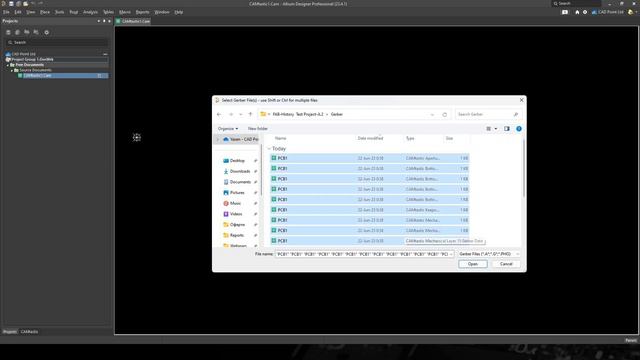The height and width of the screenshot is (360, 640).
Task: Open the Place menu
Action: point(45,12)
